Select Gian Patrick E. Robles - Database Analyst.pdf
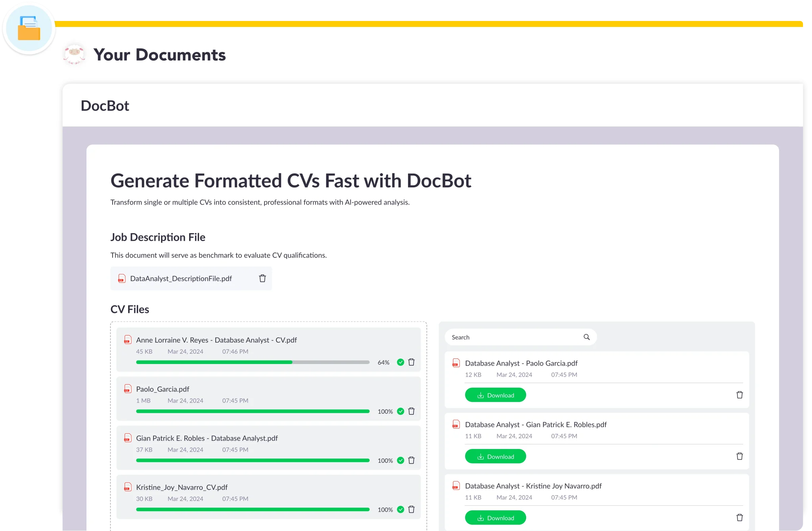The image size is (812, 531). (207, 438)
